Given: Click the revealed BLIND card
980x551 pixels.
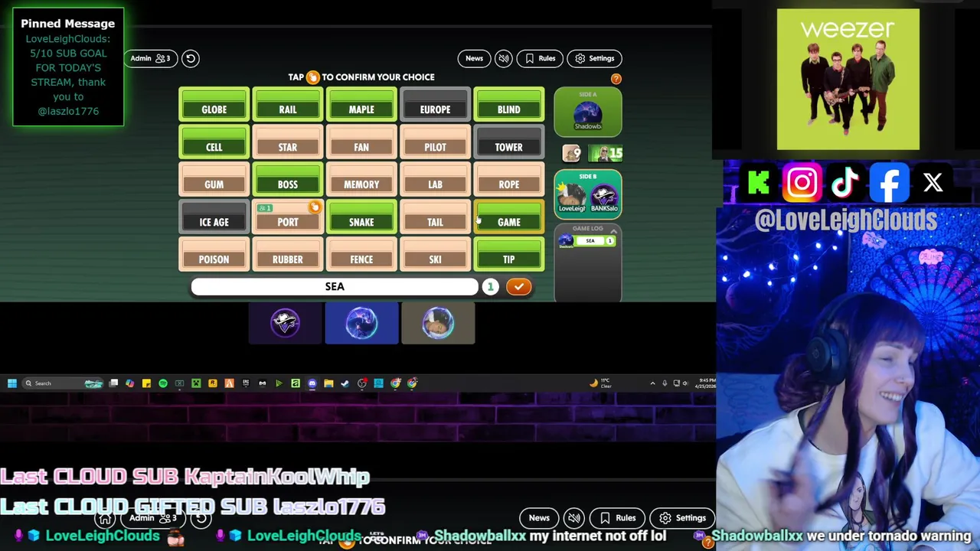Looking at the screenshot, I should point(509,106).
